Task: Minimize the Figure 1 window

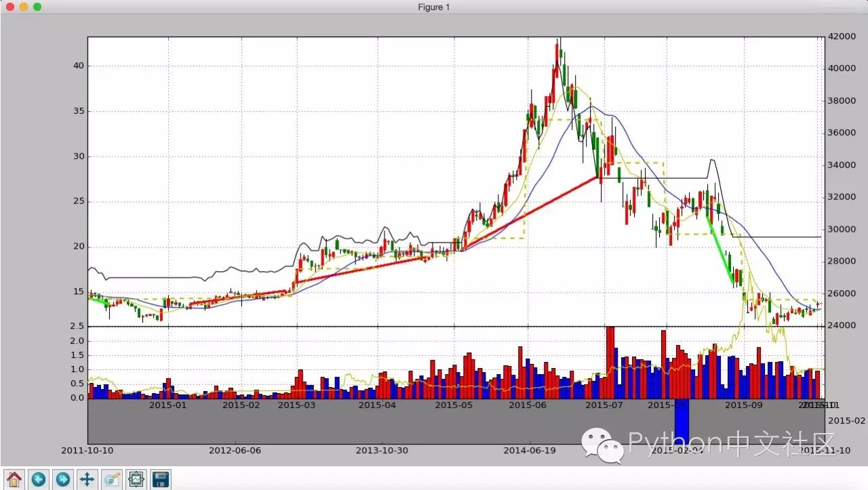Action: 24,7
